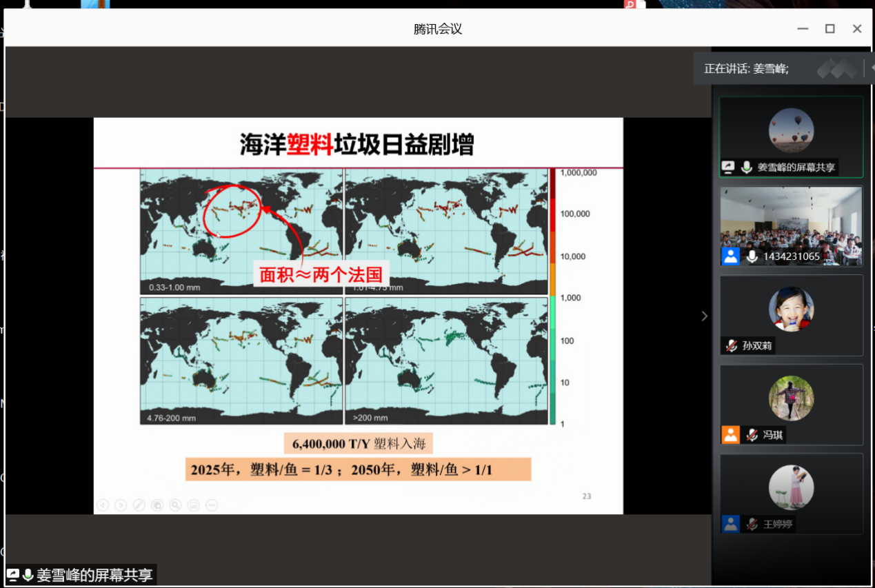Screen dimensions: 875x588
Task: Click the screen share icon on 姜雪峰's tile
Action: click(x=728, y=167)
